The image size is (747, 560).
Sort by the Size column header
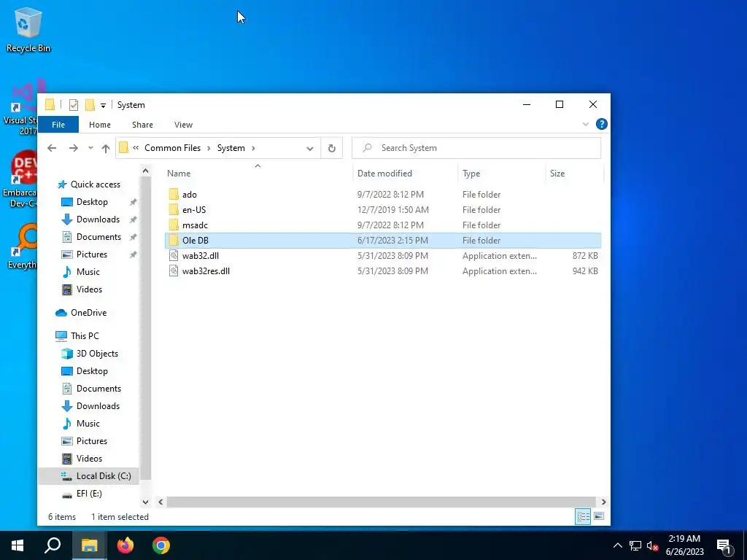pyautogui.click(x=575, y=174)
